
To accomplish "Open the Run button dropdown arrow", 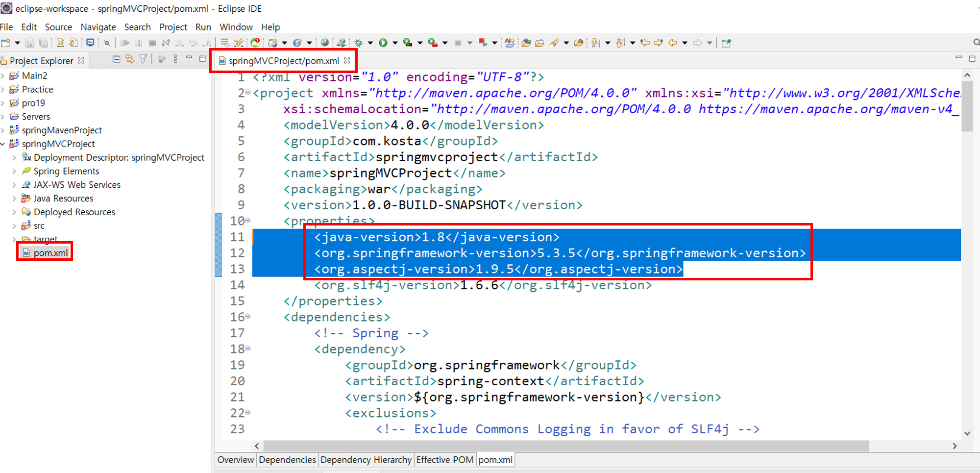I will pos(395,43).
